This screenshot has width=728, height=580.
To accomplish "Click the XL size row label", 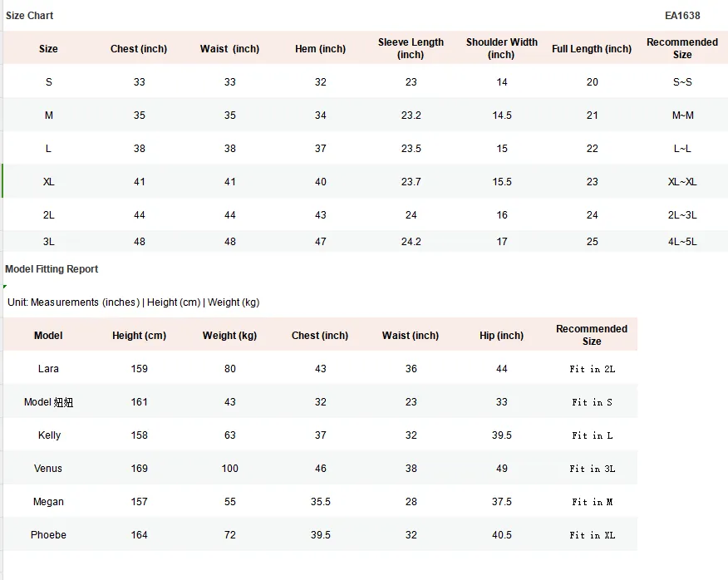I will 48,182.
